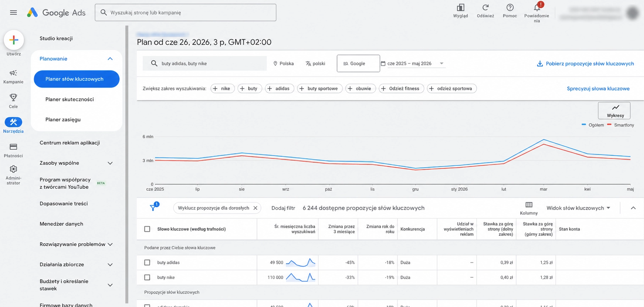Open Program współpracy z twórcami YouTube
The height and width of the screenshot is (307, 644).
click(x=65, y=183)
